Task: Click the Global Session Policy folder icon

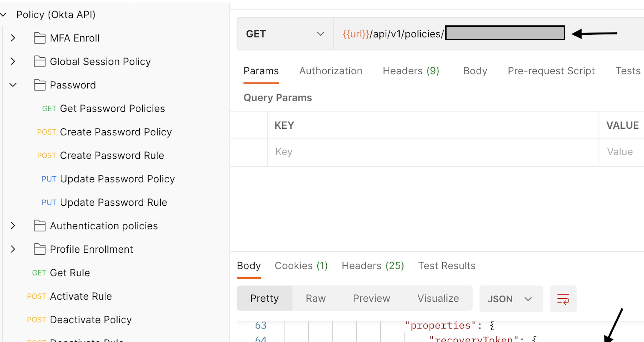Action: coord(39,62)
